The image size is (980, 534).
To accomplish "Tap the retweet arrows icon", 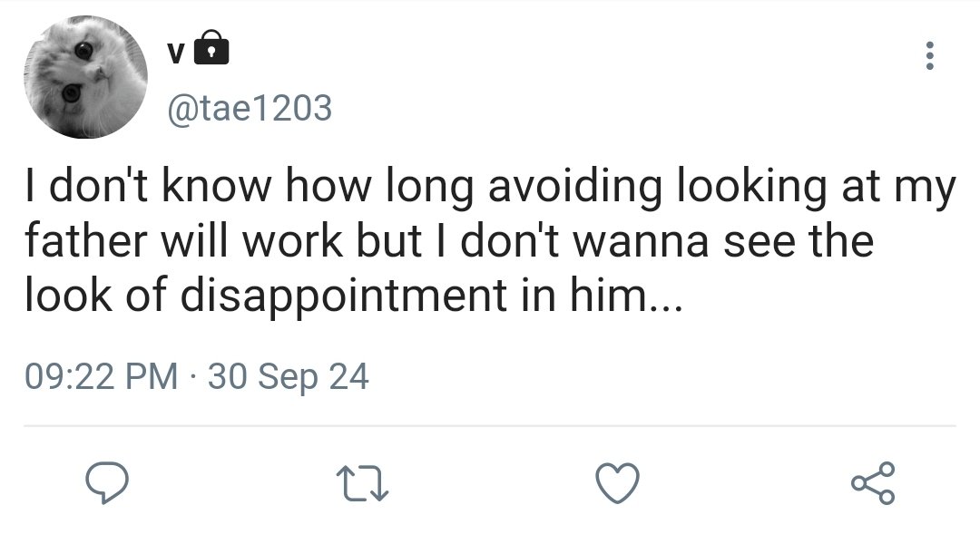I will tap(362, 485).
